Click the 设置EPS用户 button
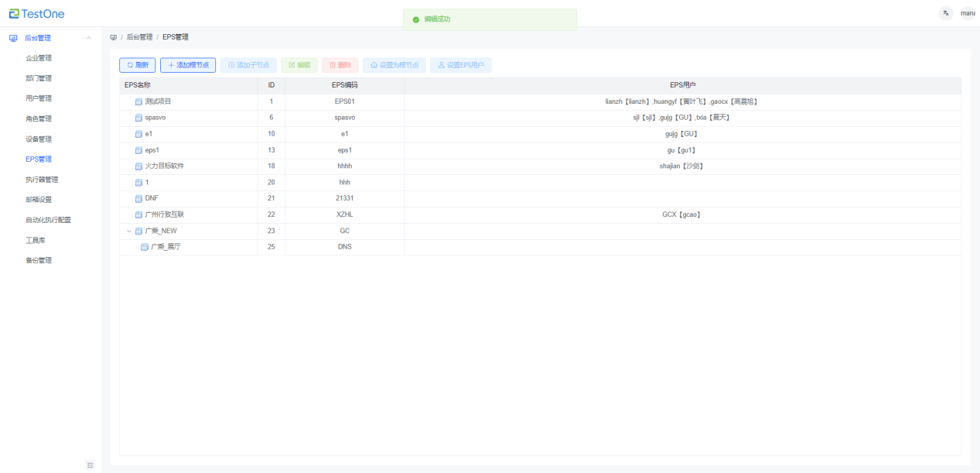980x473 pixels. (x=460, y=65)
